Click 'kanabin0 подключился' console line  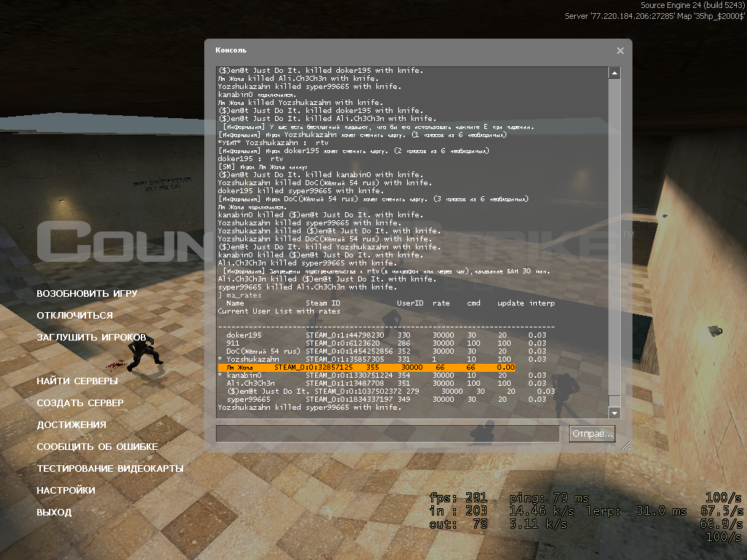pos(257,95)
